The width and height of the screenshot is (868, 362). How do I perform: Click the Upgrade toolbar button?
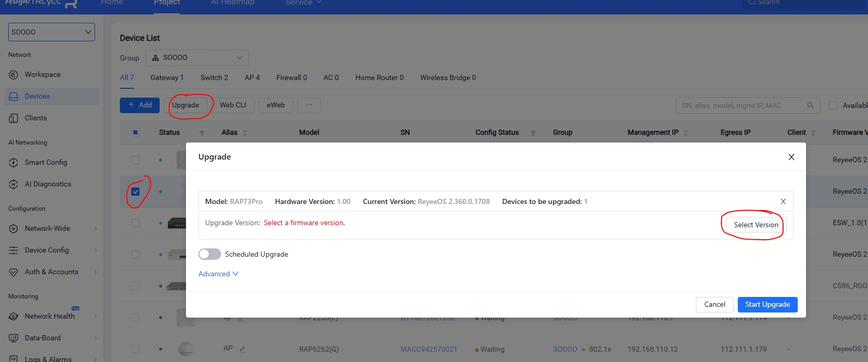pyautogui.click(x=185, y=105)
